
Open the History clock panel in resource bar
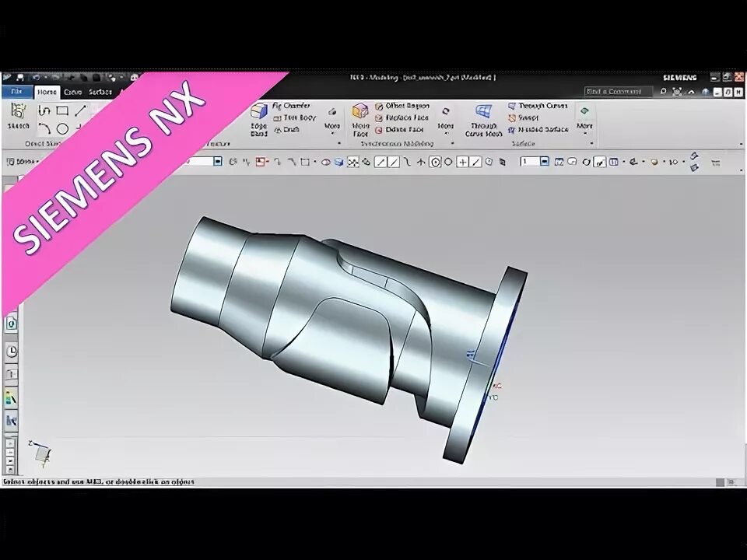click(12, 352)
